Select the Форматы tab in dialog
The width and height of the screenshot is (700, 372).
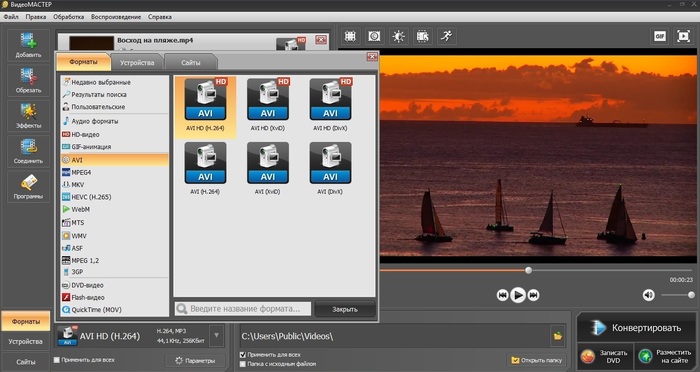[83, 62]
